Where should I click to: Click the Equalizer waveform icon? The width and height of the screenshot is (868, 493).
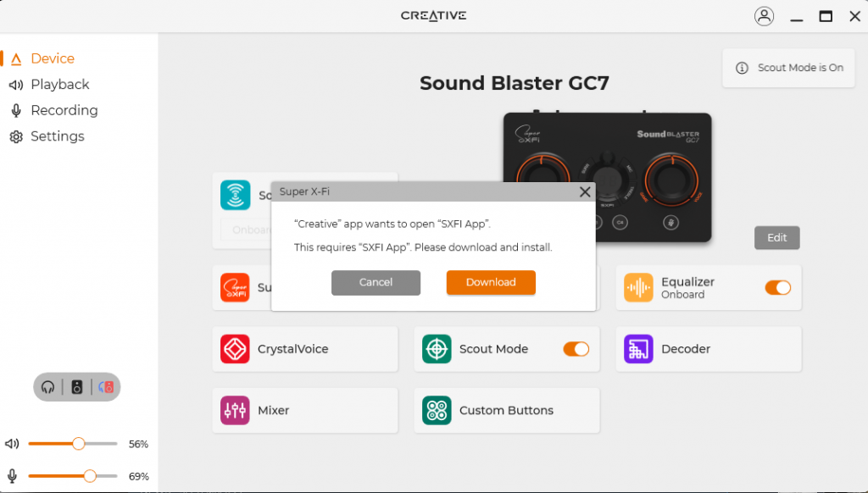tap(638, 287)
